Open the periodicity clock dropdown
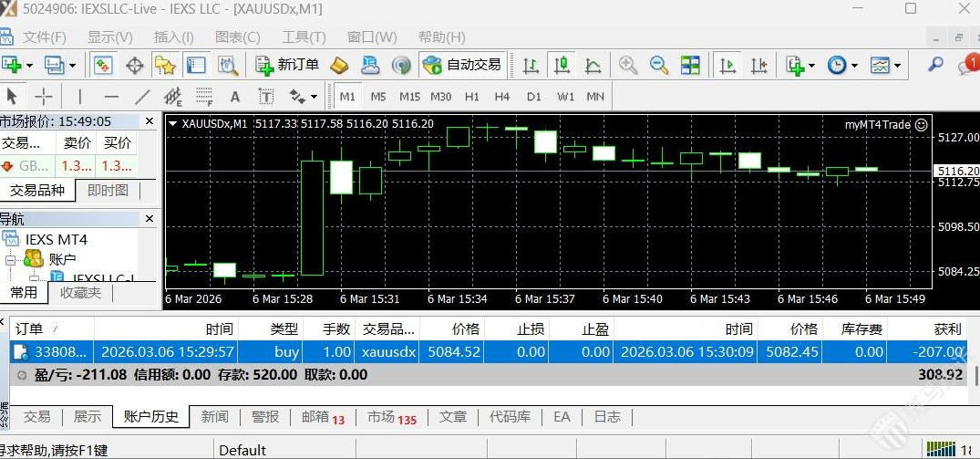Viewport: 980px width, 459px height. pos(841,65)
